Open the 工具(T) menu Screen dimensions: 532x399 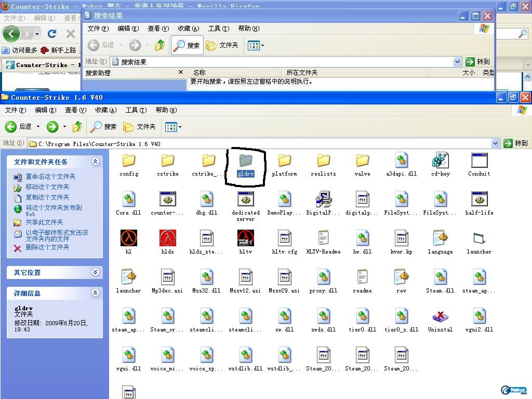point(136,110)
